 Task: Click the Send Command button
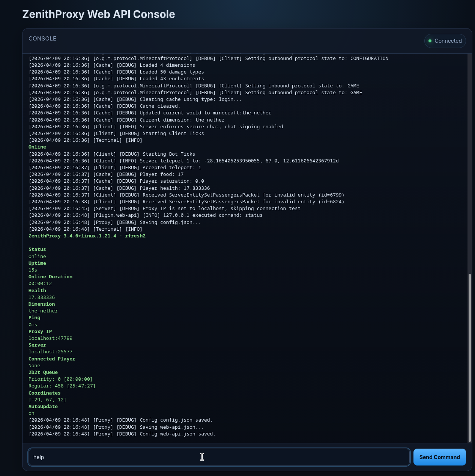[439, 457]
